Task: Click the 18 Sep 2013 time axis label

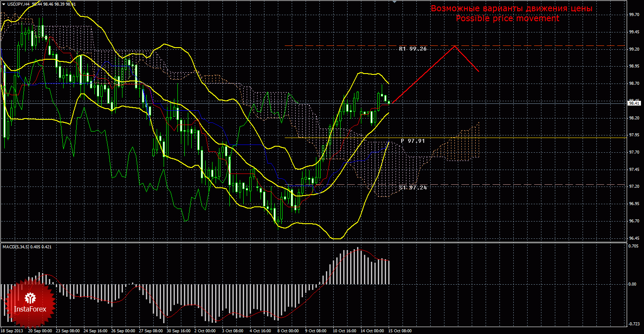Action: [x=12, y=331]
